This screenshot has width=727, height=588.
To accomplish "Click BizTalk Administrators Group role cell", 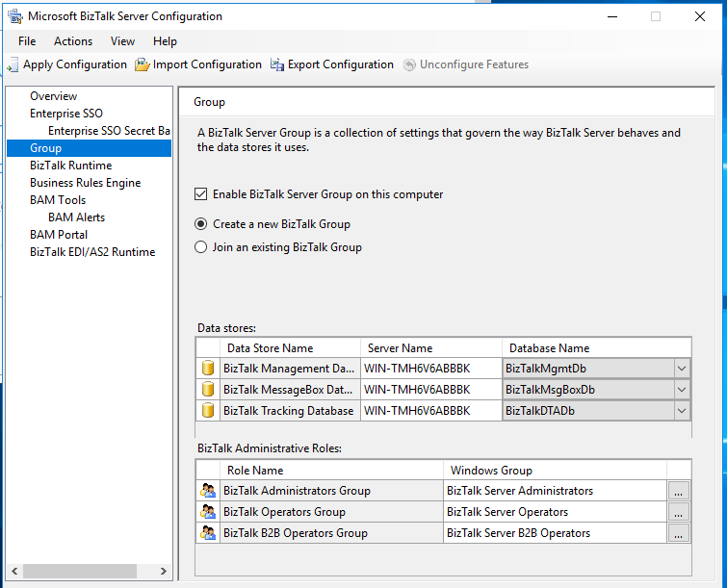I will [331, 491].
